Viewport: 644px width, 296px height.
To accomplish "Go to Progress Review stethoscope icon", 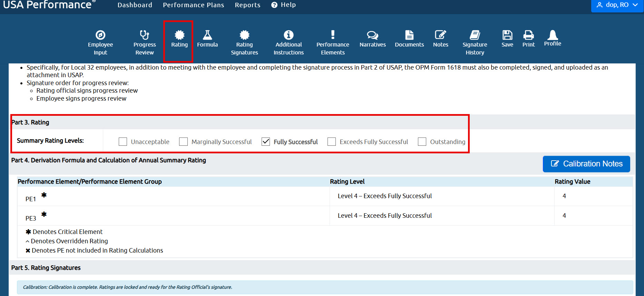I will pos(145,35).
